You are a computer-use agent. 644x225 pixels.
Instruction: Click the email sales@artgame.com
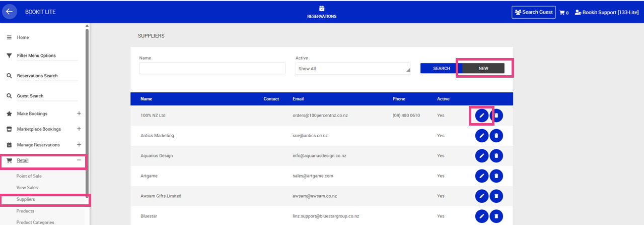313,176
